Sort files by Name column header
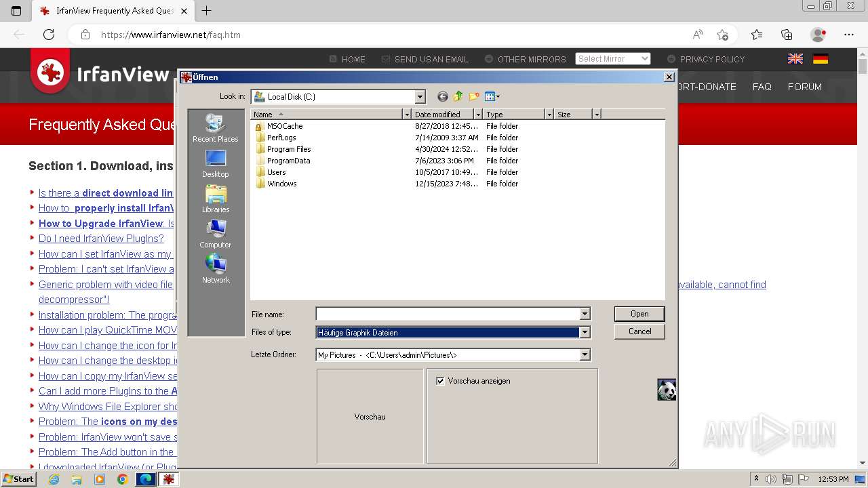 coord(327,115)
